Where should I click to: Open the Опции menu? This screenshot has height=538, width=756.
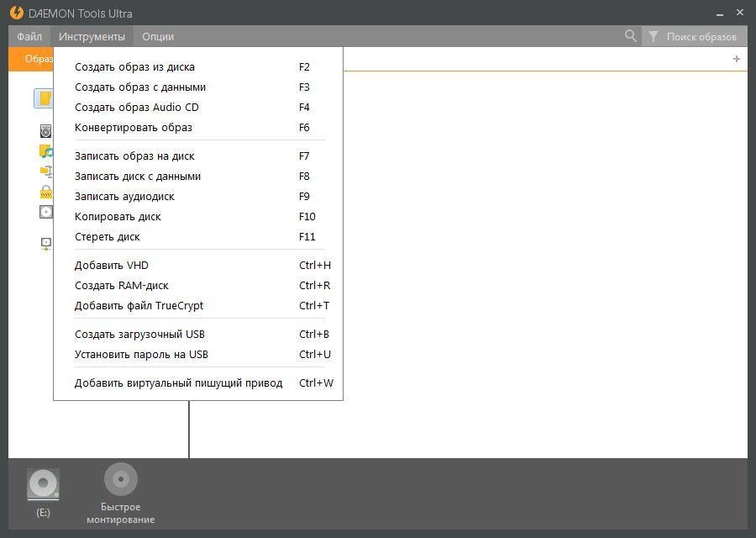point(158,36)
